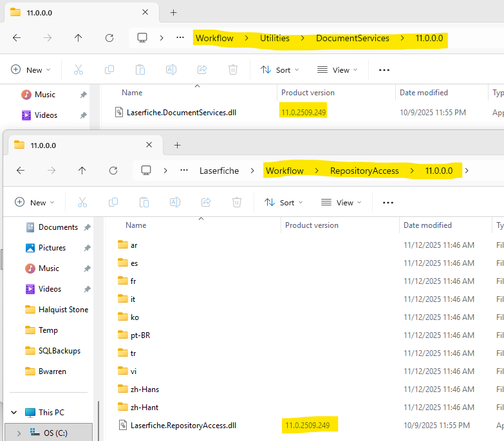Refresh the RepositoryAccess window
Screen dimensions: 504x441
tap(113, 171)
